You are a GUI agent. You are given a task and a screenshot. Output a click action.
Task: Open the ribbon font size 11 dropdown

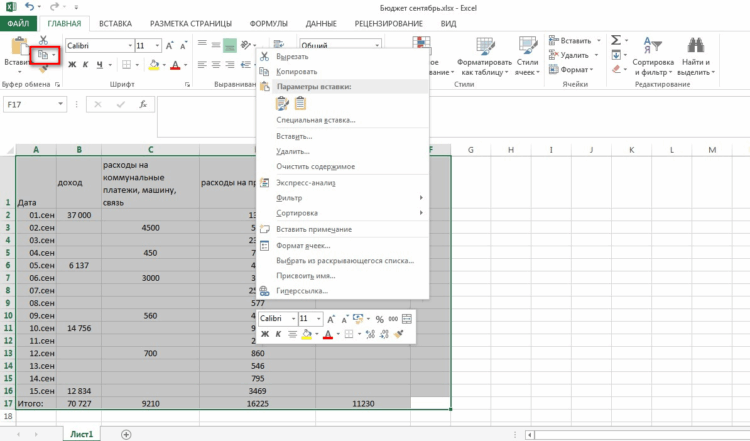[x=157, y=46]
